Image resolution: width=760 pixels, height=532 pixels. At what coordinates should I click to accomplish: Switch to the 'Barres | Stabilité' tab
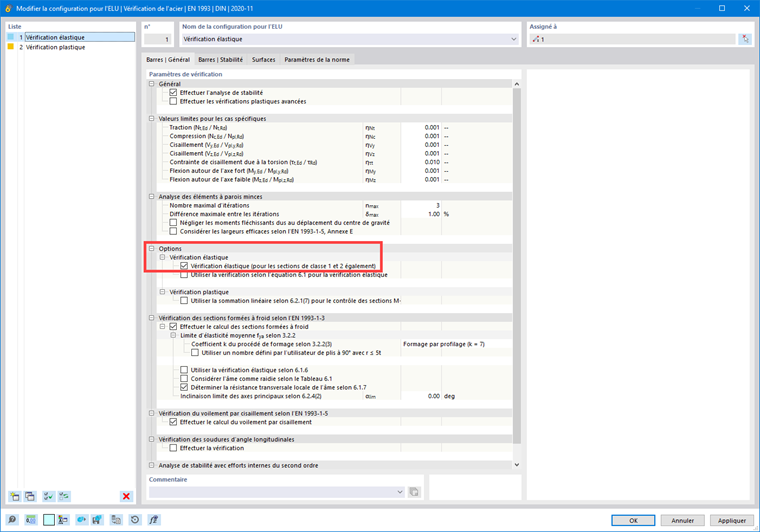pyautogui.click(x=221, y=60)
